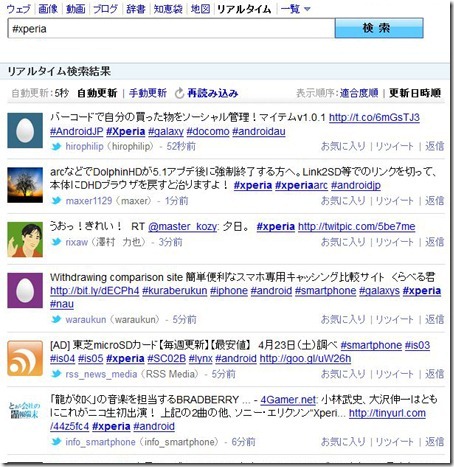Retweet hirophilip's tweet via リツイート

394,146
